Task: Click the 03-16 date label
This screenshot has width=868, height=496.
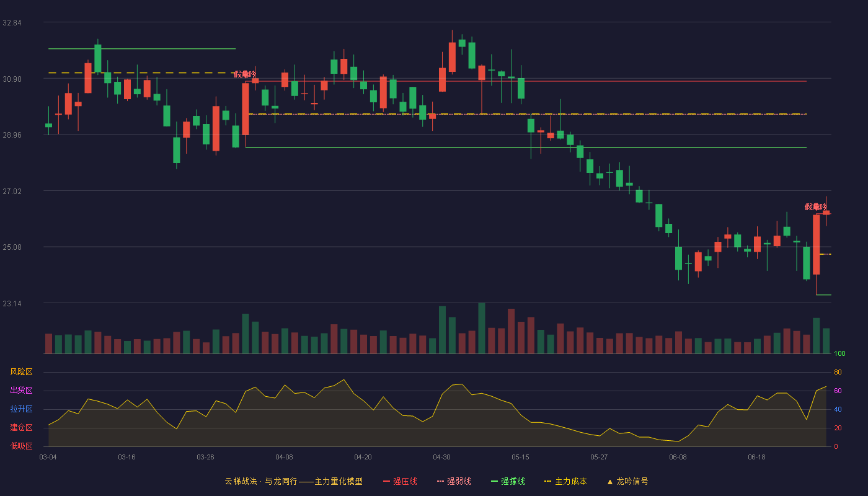Action: (x=126, y=457)
